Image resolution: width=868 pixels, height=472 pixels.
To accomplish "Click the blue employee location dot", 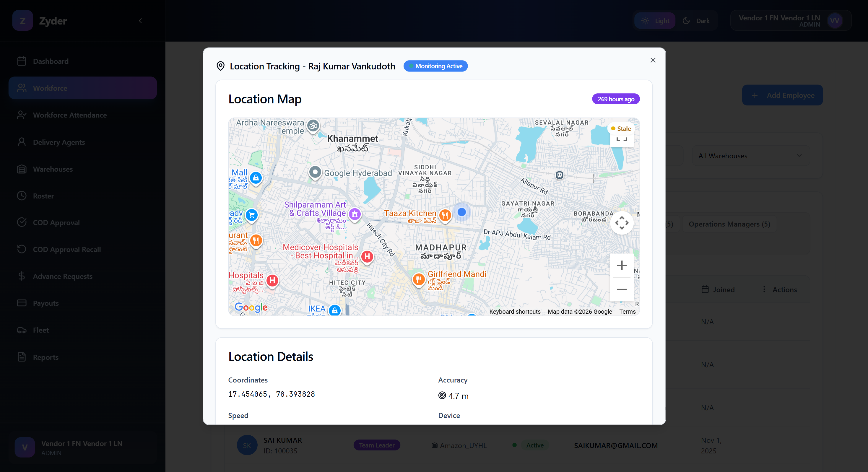I will (x=461, y=212).
